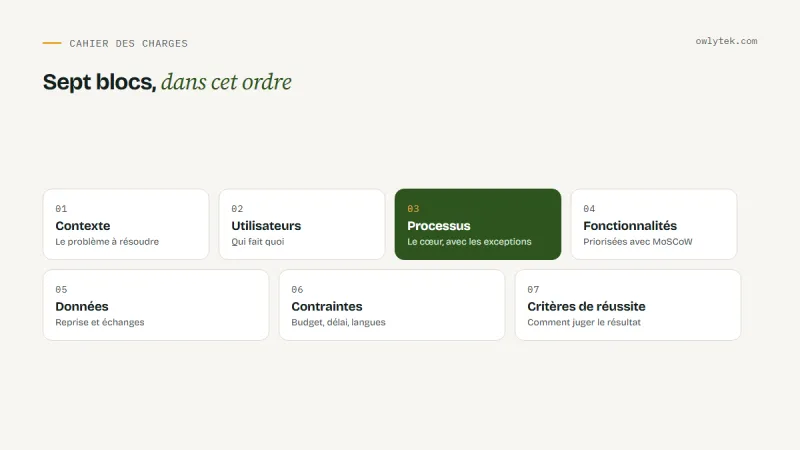The width and height of the screenshot is (800, 450).
Task: Click the number 02 on Utilisateurs card
Action: click(237, 209)
